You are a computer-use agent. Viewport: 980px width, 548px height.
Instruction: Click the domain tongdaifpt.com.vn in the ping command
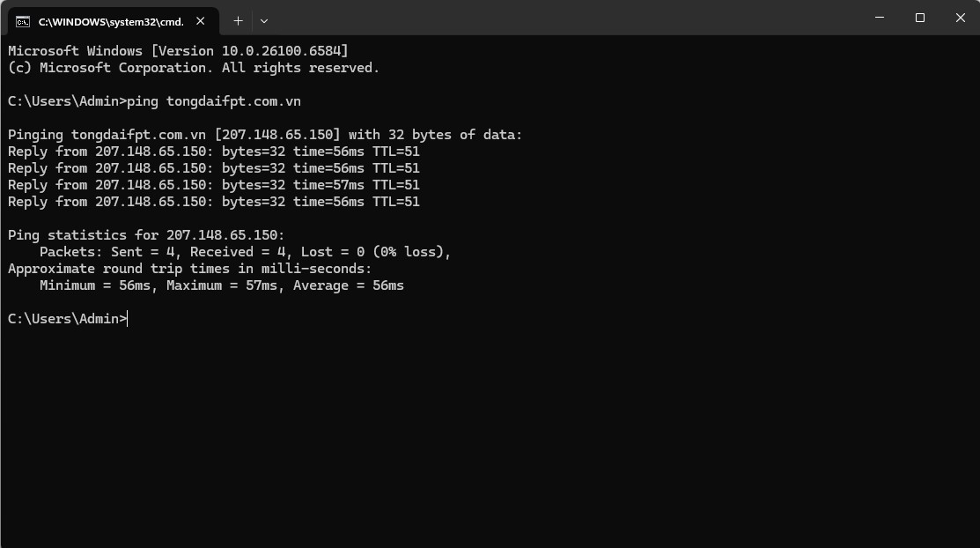click(x=231, y=100)
